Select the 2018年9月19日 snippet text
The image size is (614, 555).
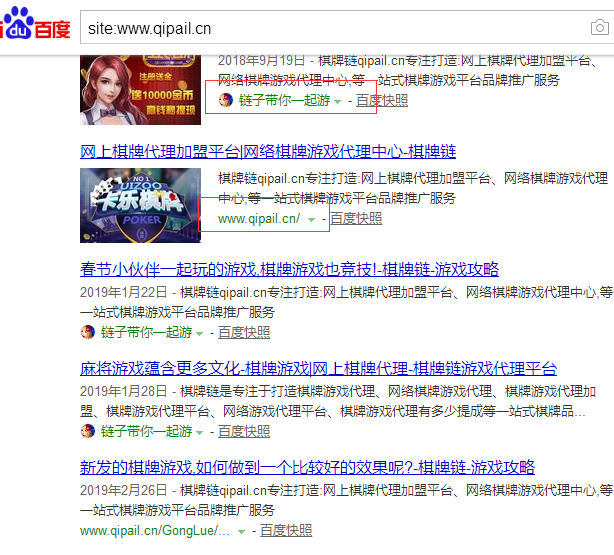tap(407, 71)
